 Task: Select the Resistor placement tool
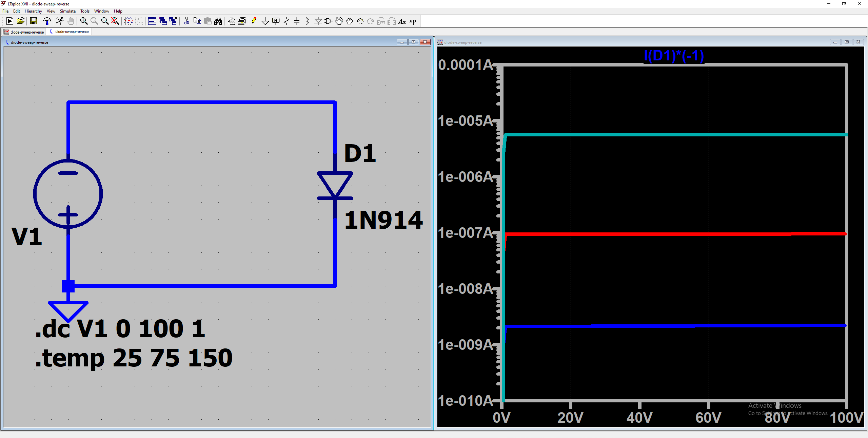286,21
